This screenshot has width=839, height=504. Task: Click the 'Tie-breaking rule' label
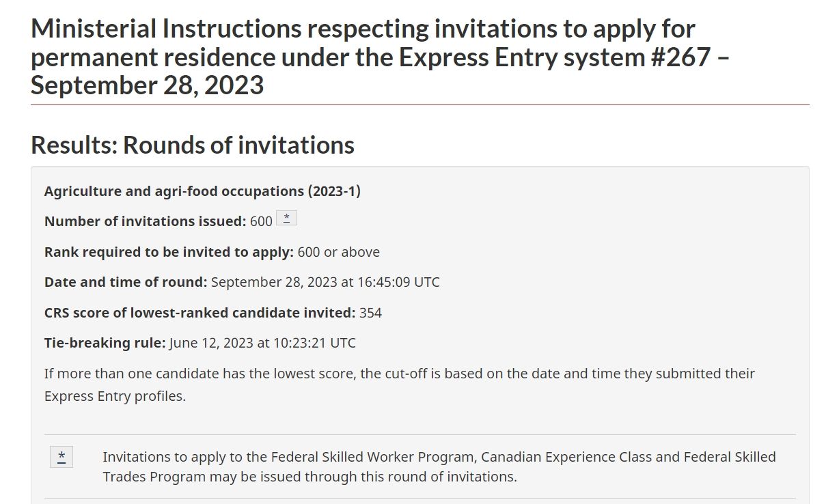point(105,343)
